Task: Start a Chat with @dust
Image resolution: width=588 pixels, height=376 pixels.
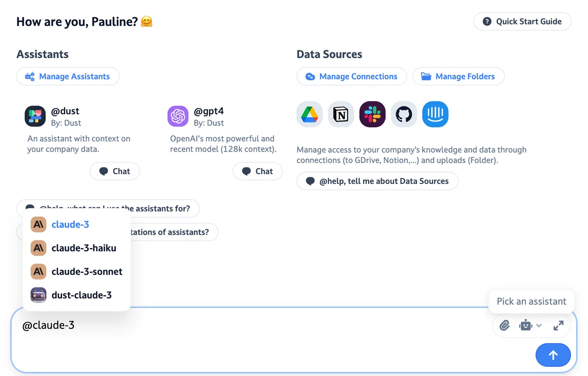Action: (x=115, y=171)
